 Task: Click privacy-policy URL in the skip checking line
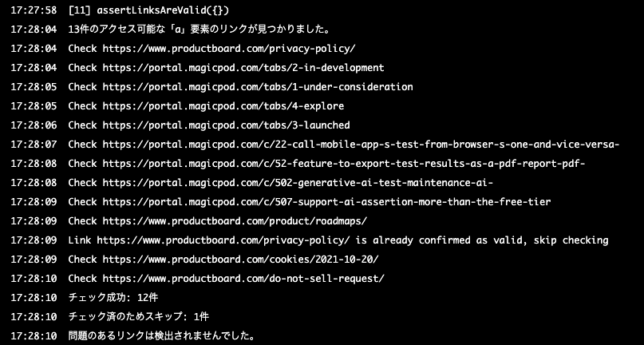point(211,240)
